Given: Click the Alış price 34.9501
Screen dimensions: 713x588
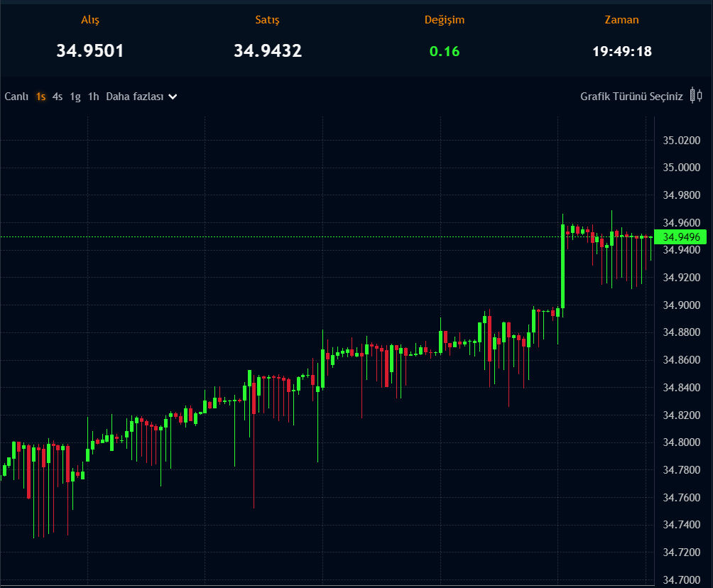Looking at the screenshot, I should 89,50.
